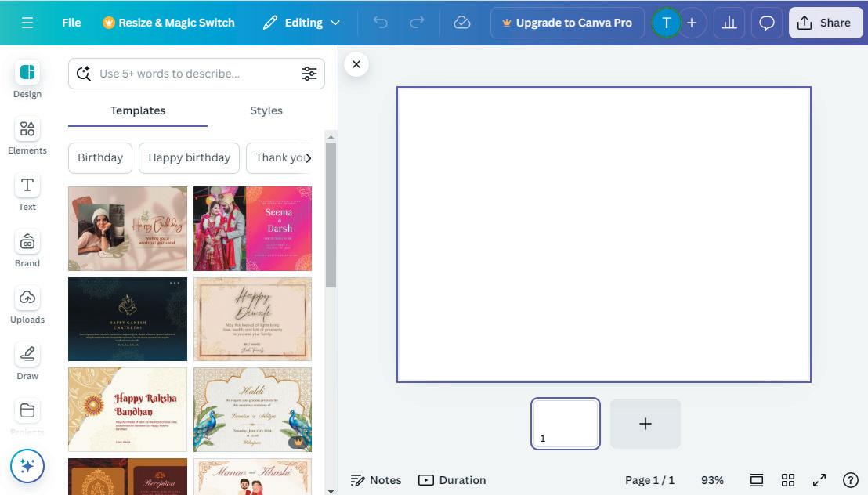Click the scrollbar down arrow
868x495 pixels.
click(x=331, y=490)
